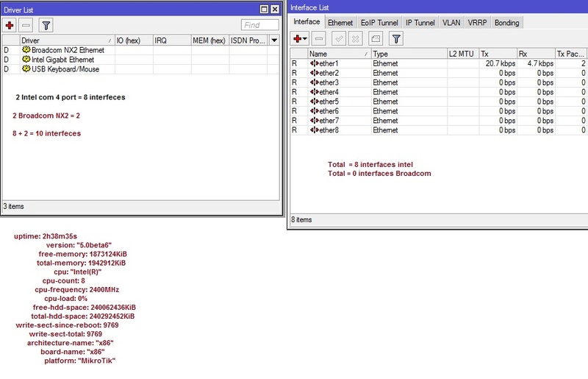Select the Intel Gigabit Ethernet driver row

140,60
